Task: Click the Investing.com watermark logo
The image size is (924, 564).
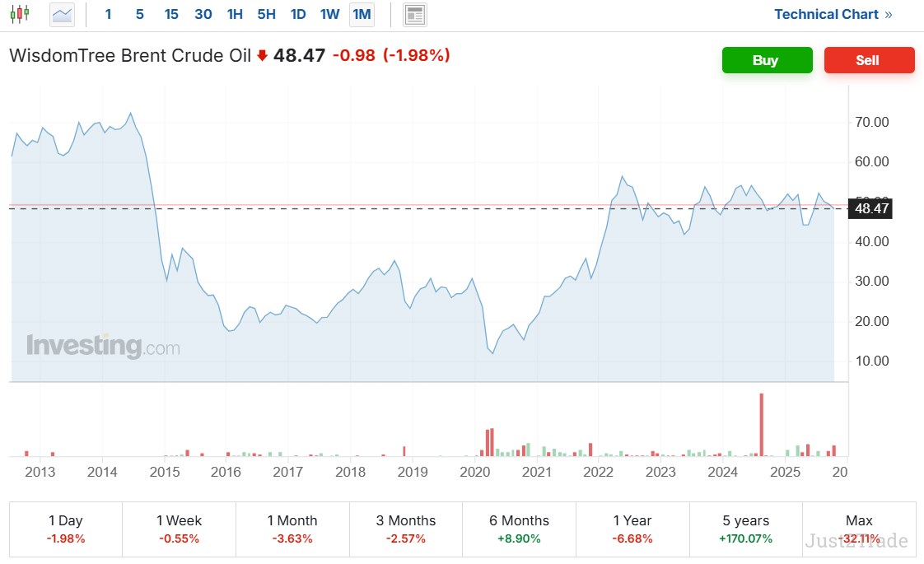Action: pos(103,345)
